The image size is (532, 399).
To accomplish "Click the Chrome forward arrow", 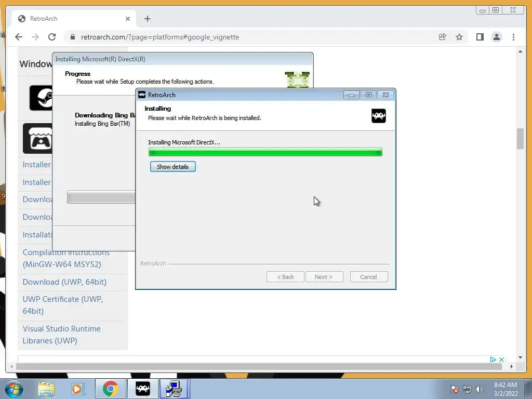I will pos(35,37).
